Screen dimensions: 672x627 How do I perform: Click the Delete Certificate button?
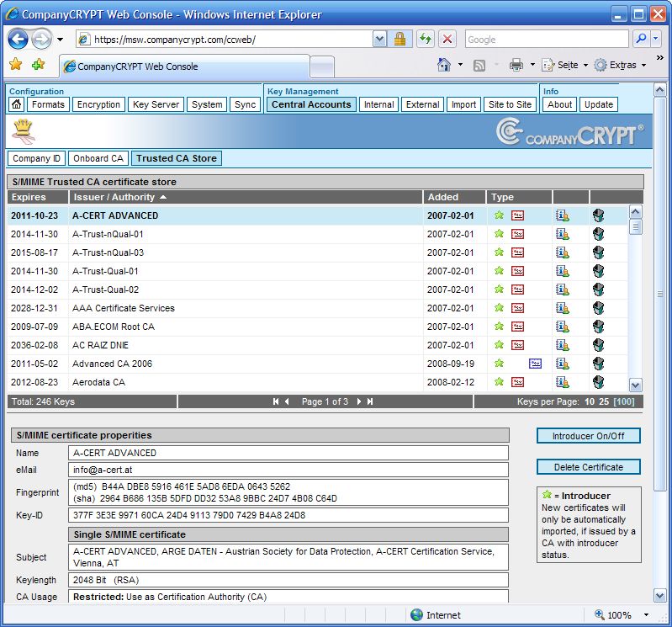(x=589, y=467)
